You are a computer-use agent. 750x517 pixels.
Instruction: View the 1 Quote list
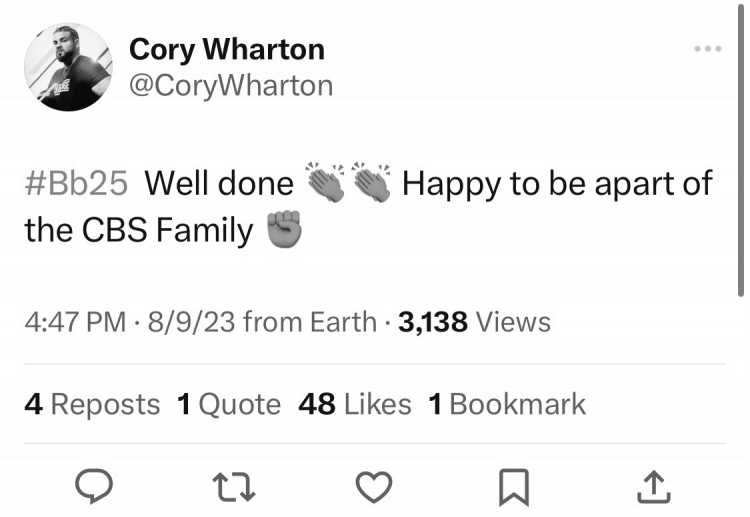pos(229,405)
